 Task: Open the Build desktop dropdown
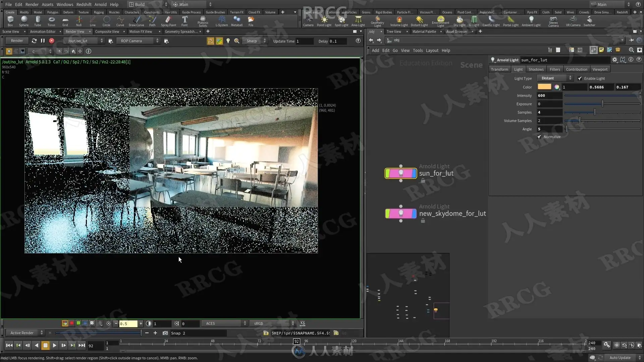(x=148, y=4)
